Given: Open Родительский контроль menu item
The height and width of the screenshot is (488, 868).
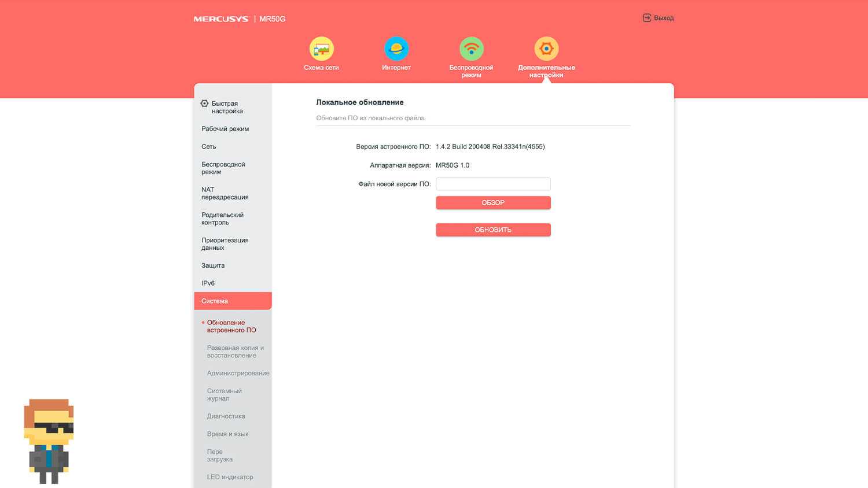Looking at the screenshot, I should 223,219.
